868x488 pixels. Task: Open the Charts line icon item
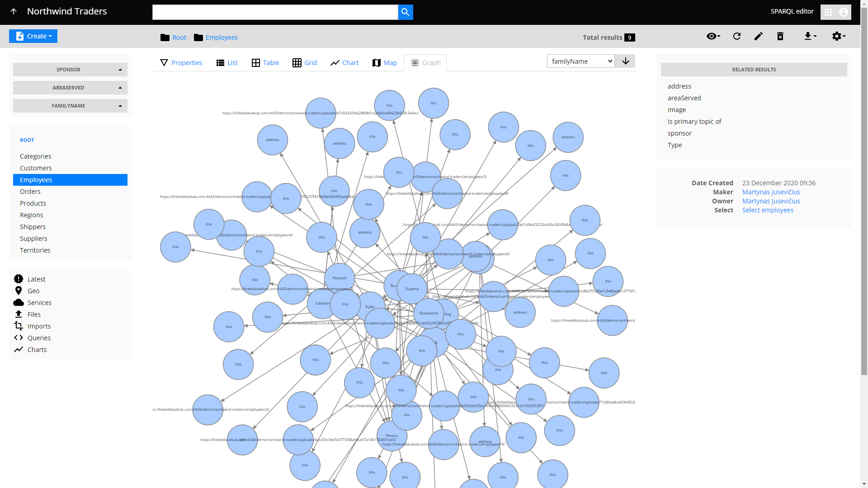point(19,349)
